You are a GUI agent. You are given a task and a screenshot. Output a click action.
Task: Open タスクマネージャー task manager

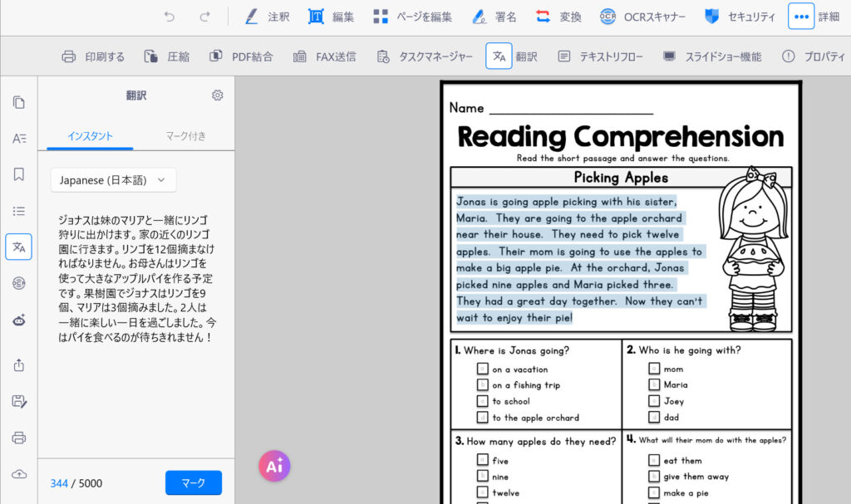coord(425,56)
